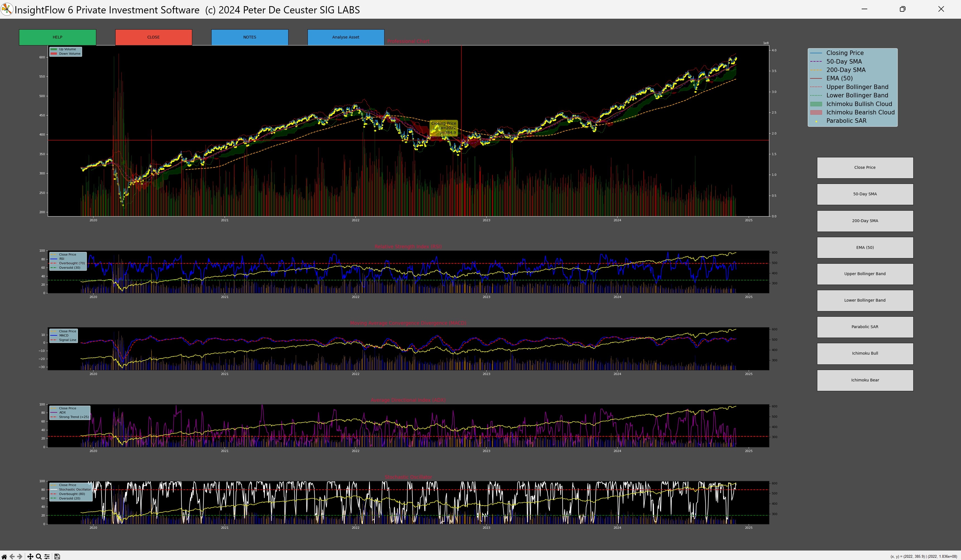Toggle the Upper Bollinger Band
Viewport: 961px width, 560px height.
[x=865, y=274]
